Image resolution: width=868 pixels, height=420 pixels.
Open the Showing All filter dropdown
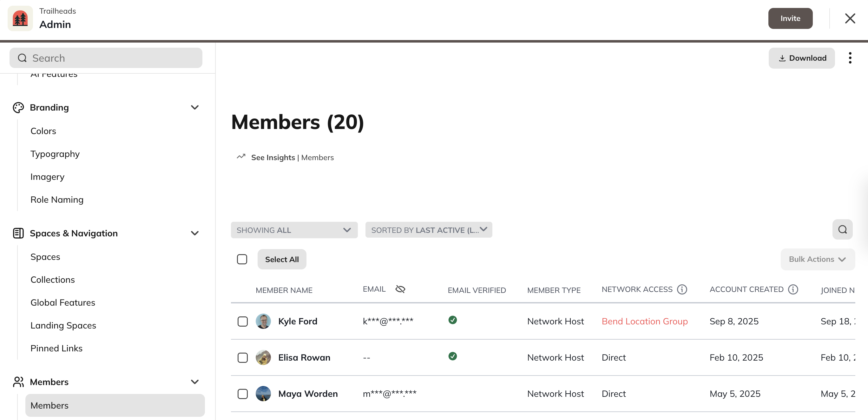pos(294,230)
